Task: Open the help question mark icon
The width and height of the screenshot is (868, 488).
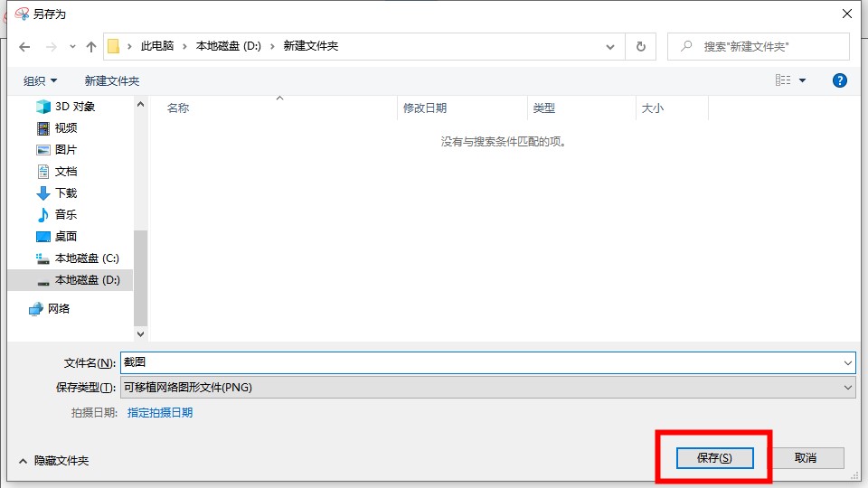Action: 839,80
